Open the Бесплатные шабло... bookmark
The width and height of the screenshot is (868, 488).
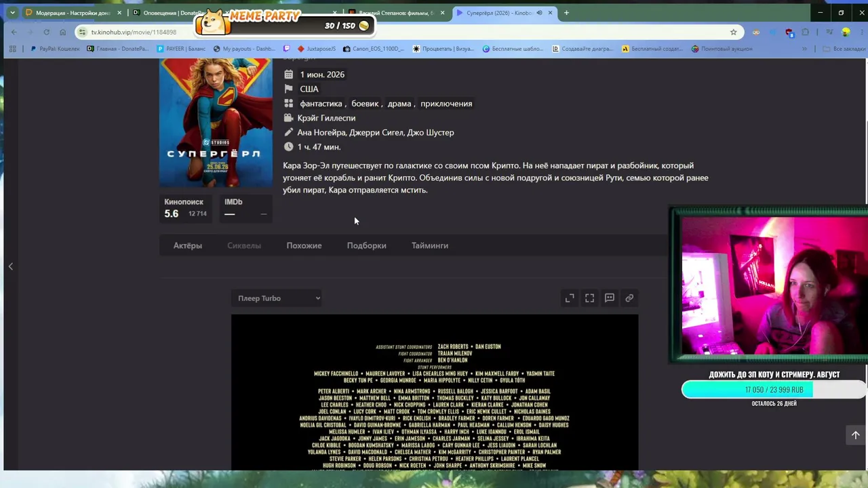click(513, 49)
